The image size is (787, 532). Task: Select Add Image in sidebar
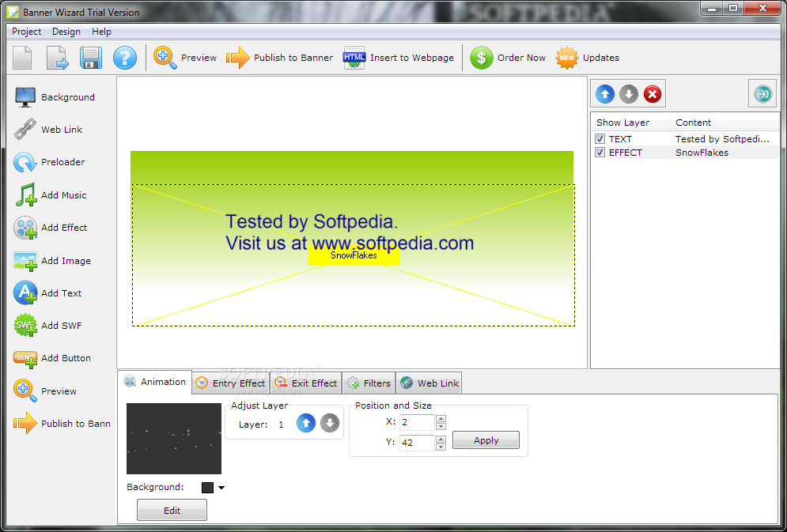(52, 261)
